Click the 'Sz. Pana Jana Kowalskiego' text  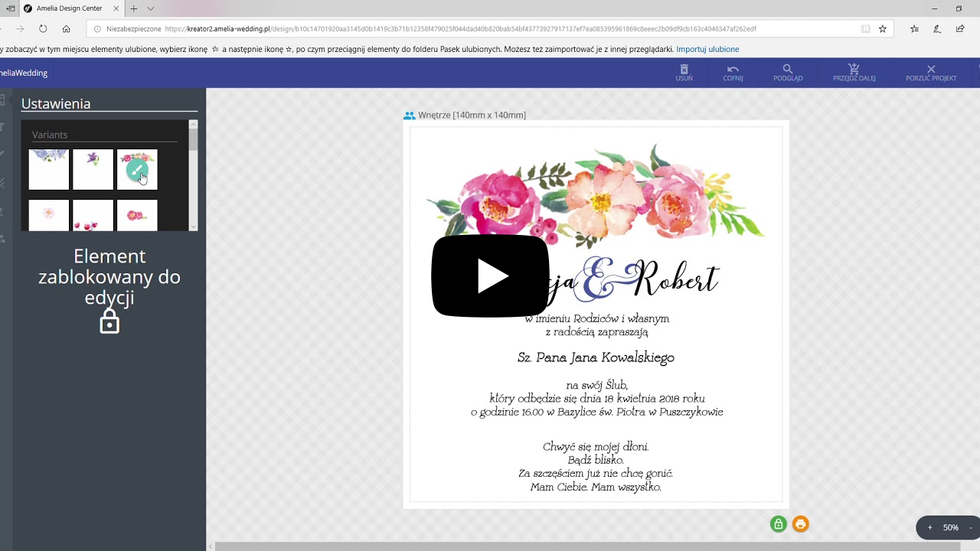coord(596,357)
